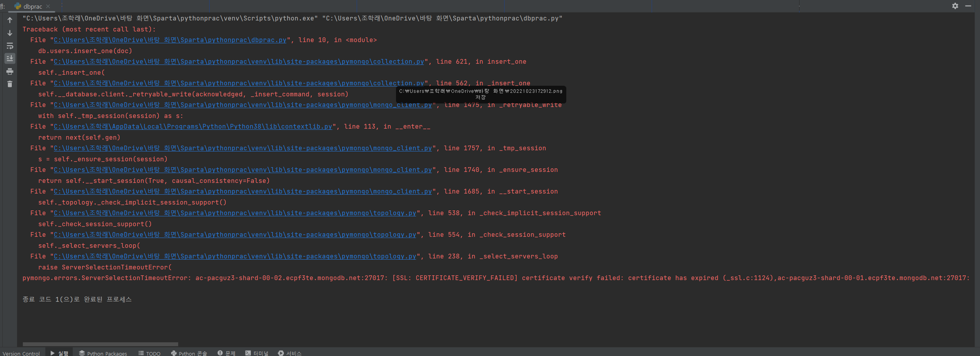Click the 's = self._ensure_session(session)' line
The width and height of the screenshot is (980, 356).
103,159
